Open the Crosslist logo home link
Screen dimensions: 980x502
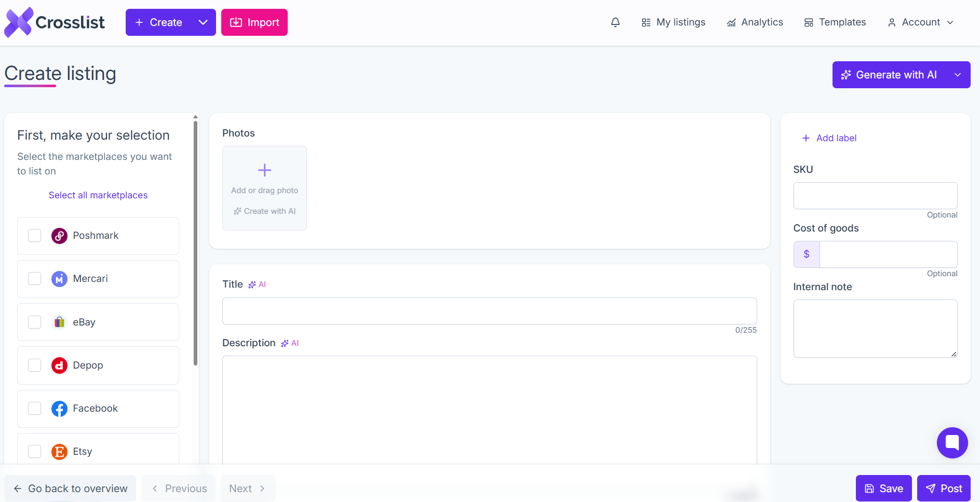point(55,22)
